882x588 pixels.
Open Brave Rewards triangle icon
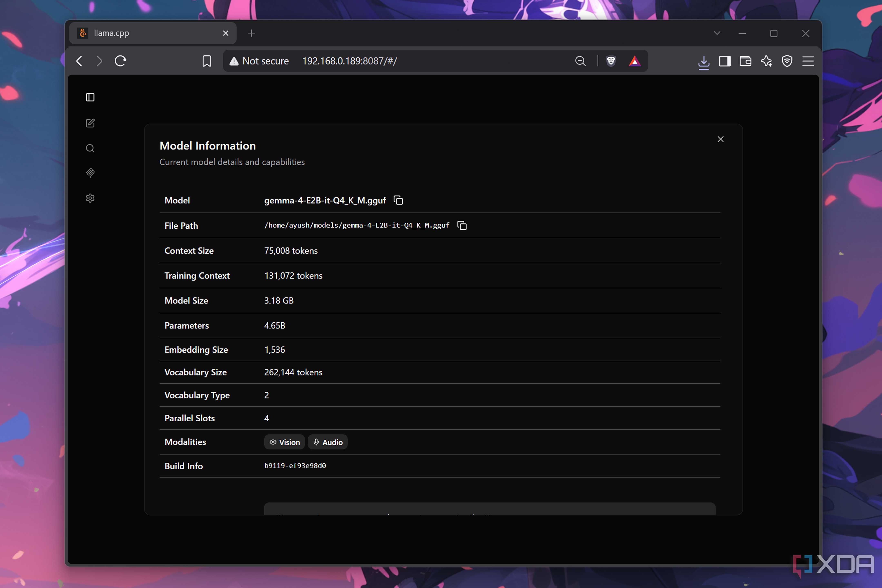click(635, 61)
